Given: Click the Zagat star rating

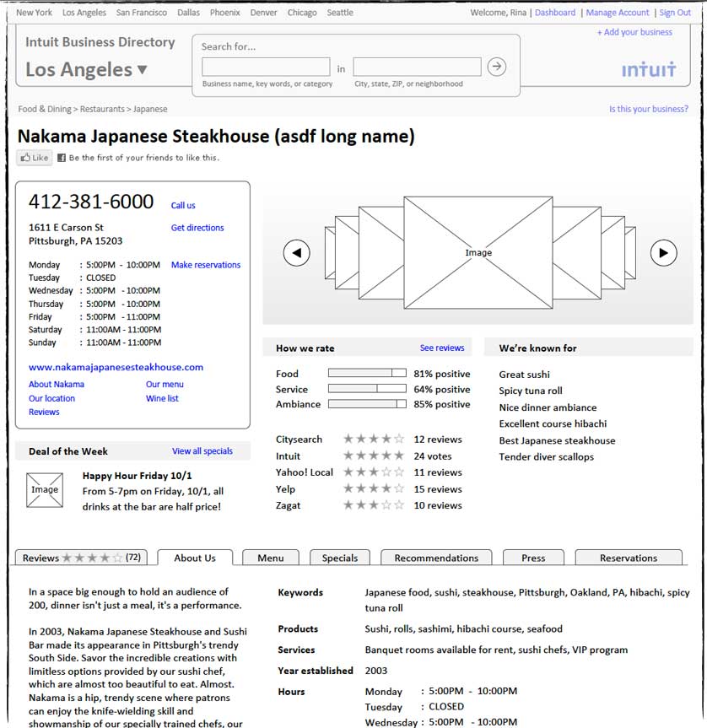Looking at the screenshot, I should click(374, 504).
